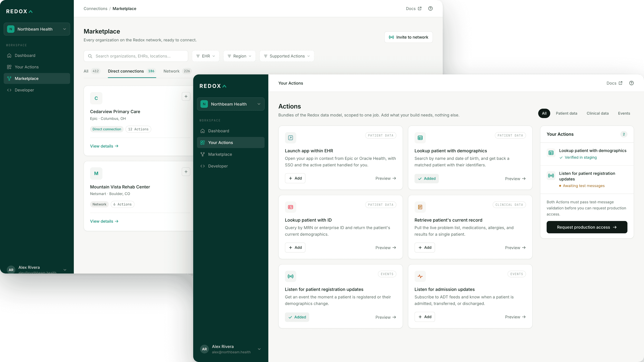
Task: Click the 12 Actions tag on Cedarview card
Action: click(x=138, y=129)
